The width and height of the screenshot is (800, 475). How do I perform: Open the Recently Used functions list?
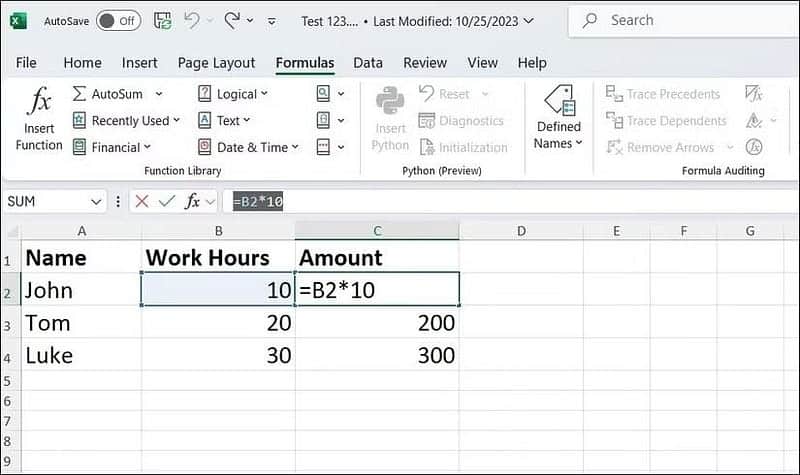pos(127,121)
